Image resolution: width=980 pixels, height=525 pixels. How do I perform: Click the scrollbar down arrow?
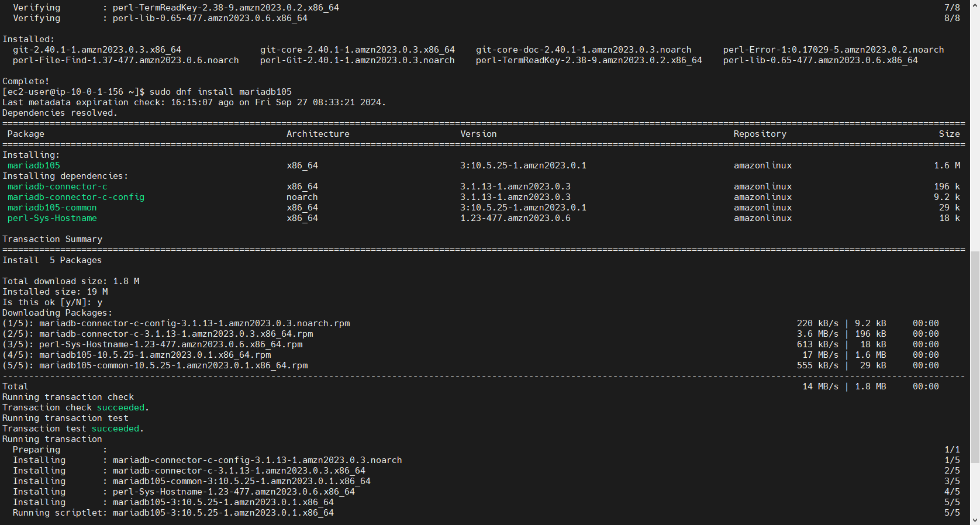pos(975,520)
